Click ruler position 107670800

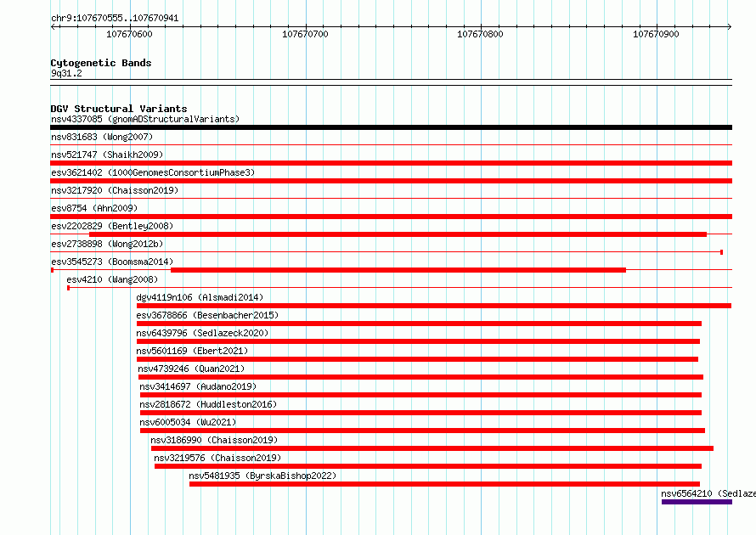click(480, 34)
